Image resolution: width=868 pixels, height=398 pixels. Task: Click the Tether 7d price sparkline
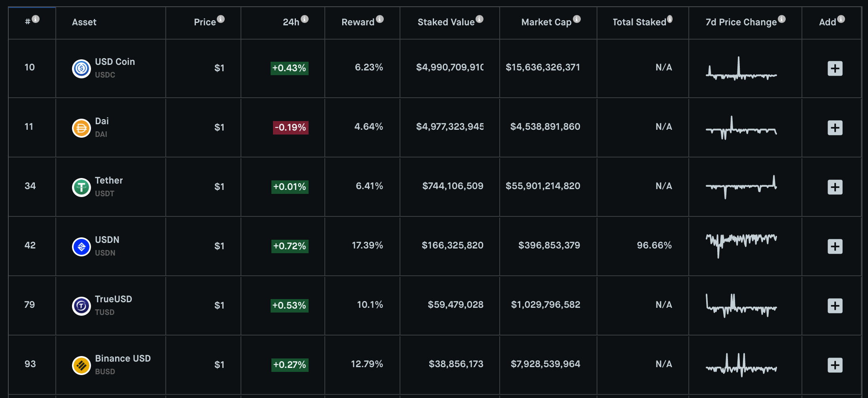click(741, 187)
